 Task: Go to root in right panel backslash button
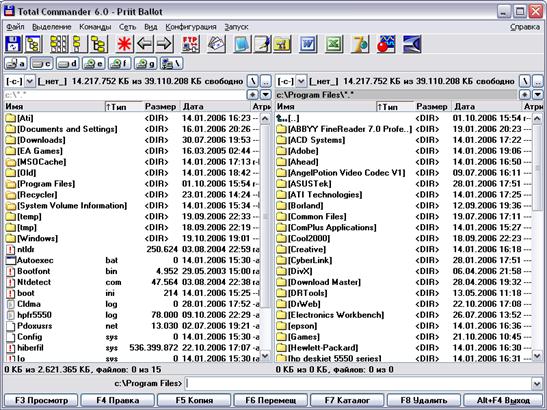click(x=524, y=82)
